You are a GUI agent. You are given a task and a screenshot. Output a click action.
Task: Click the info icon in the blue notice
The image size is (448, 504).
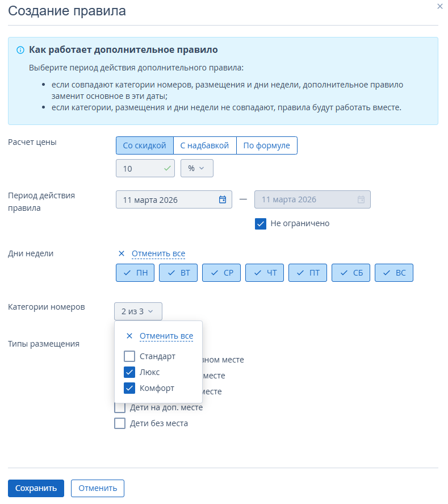point(21,50)
